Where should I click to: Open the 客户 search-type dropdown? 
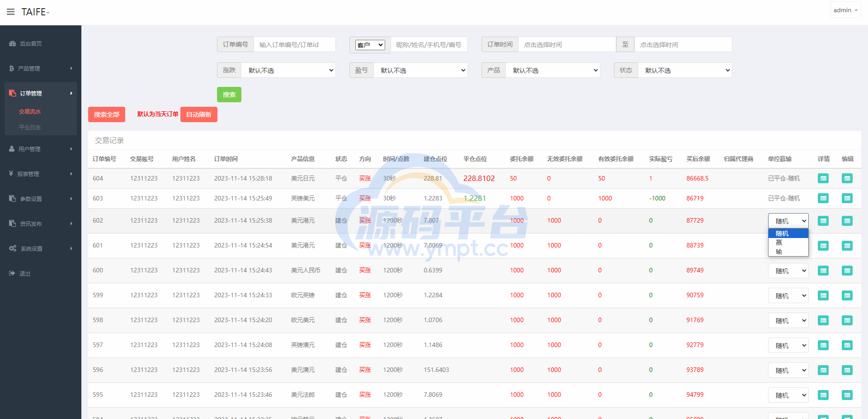point(370,45)
